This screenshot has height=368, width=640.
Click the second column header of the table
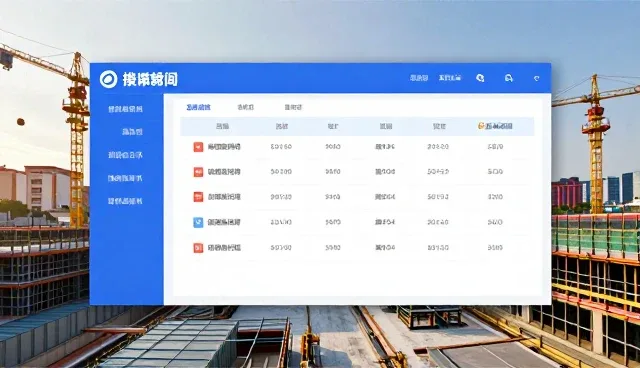pos(282,126)
